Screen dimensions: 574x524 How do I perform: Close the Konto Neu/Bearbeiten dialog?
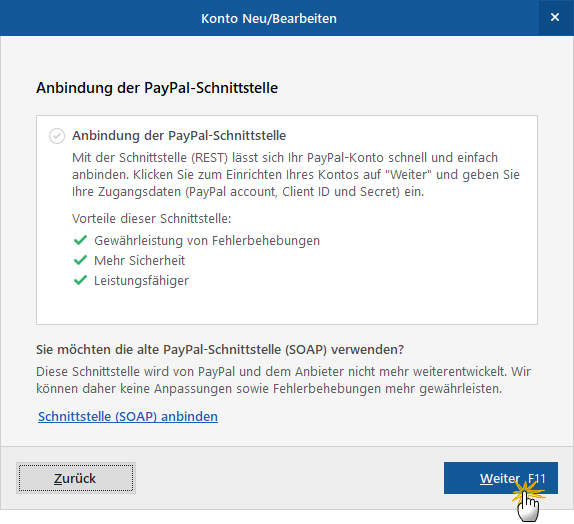(x=555, y=17)
